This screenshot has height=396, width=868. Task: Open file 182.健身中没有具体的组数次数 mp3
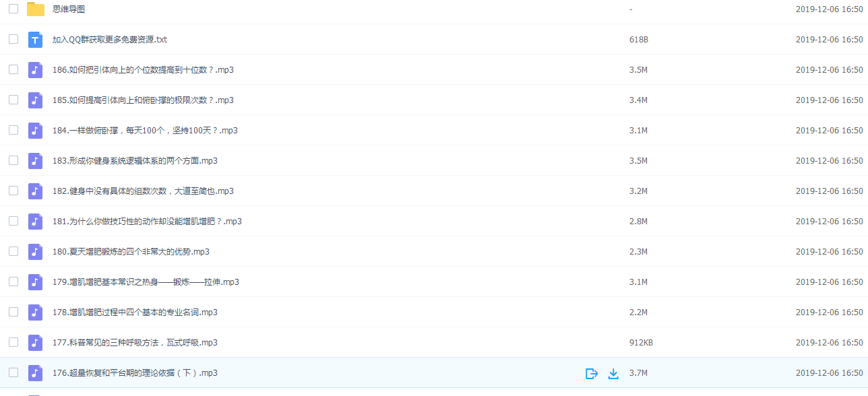point(143,191)
